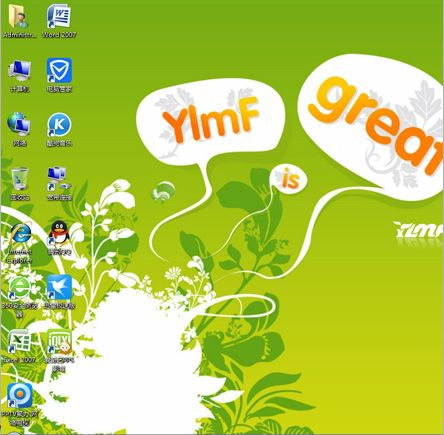Open the Administrator user folder icon
This screenshot has height=435, width=444.
click(18, 17)
